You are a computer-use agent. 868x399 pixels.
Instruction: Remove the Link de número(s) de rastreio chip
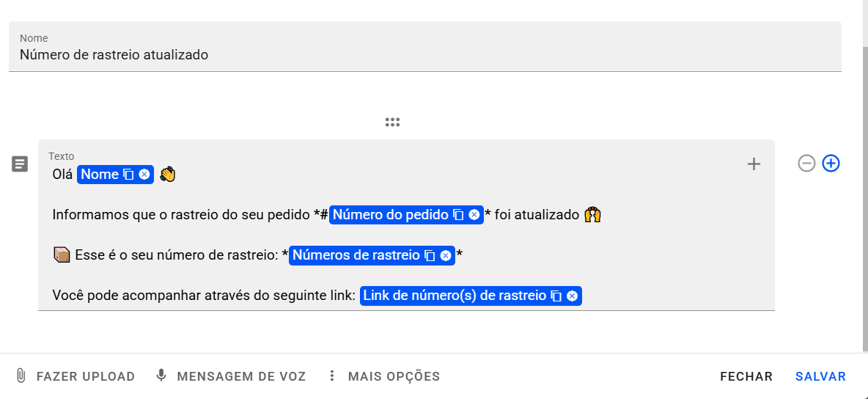[x=573, y=296]
